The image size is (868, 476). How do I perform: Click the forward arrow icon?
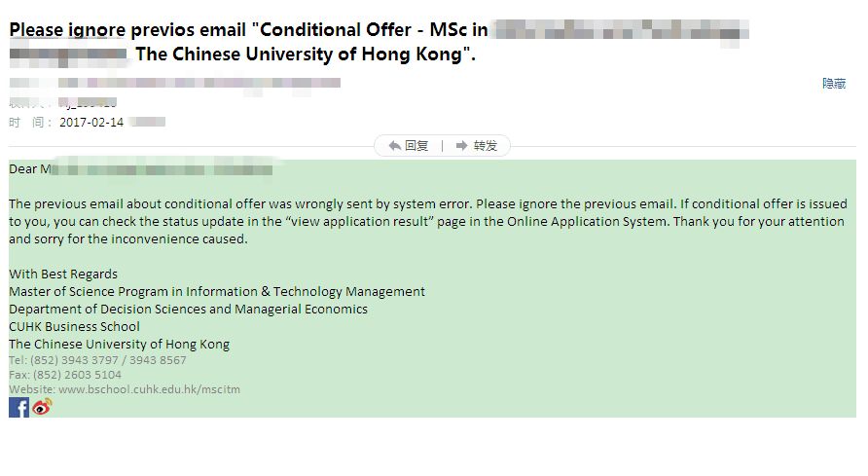462,146
